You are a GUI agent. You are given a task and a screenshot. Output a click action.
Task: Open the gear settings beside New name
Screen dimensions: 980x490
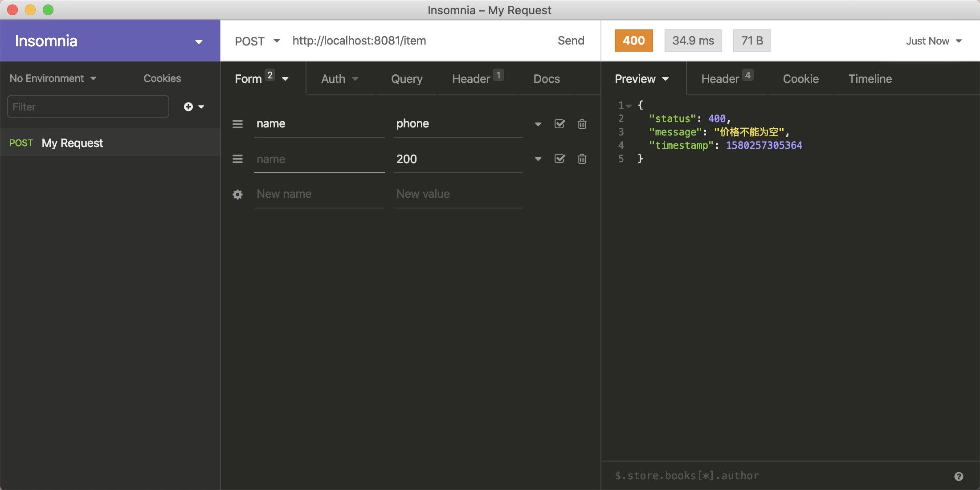click(237, 194)
